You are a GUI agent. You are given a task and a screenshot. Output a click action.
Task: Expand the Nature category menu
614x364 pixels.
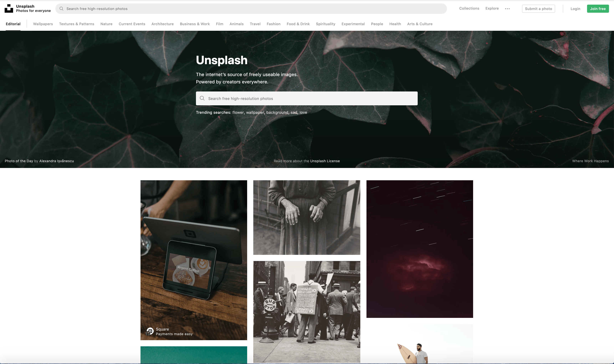pos(106,24)
